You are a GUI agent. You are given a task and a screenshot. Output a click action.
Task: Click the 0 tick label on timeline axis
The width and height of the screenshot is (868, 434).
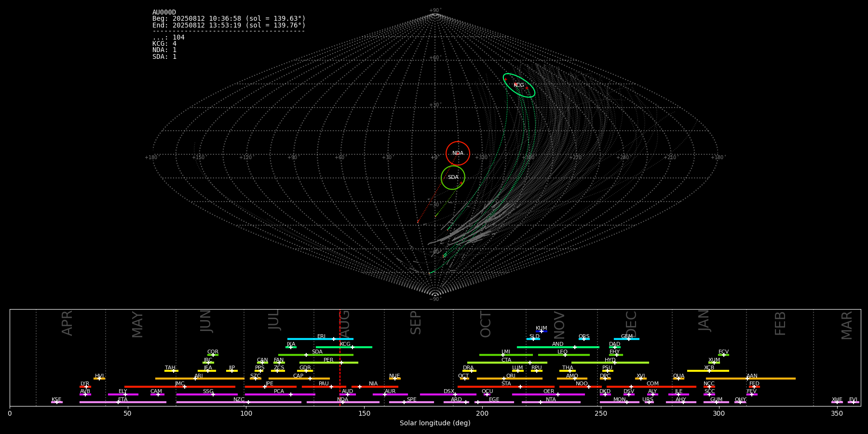(10, 413)
